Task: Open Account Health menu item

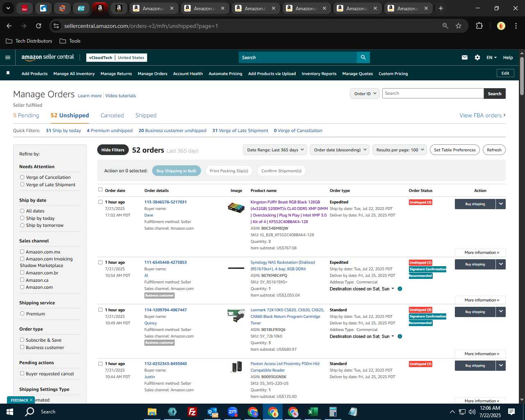Action: 188,74
